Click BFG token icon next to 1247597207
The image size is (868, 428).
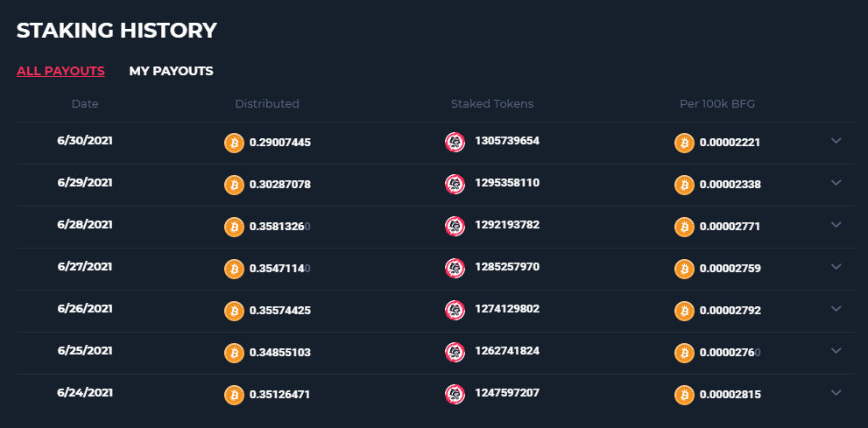pos(455,394)
